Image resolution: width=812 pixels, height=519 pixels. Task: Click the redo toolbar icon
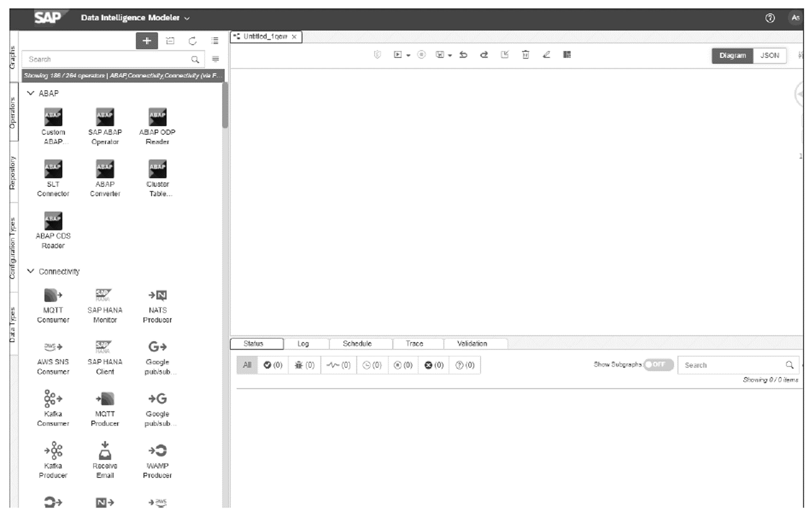coord(484,55)
